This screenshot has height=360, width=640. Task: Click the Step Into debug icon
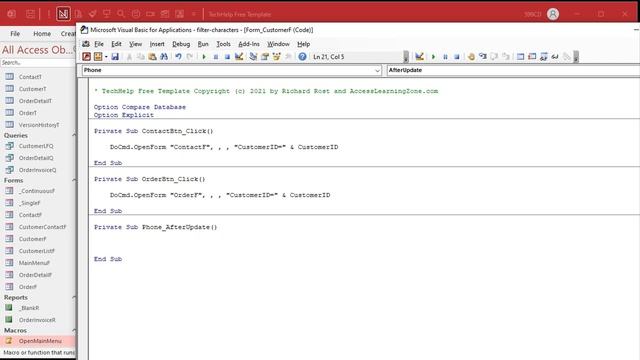click(483, 57)
